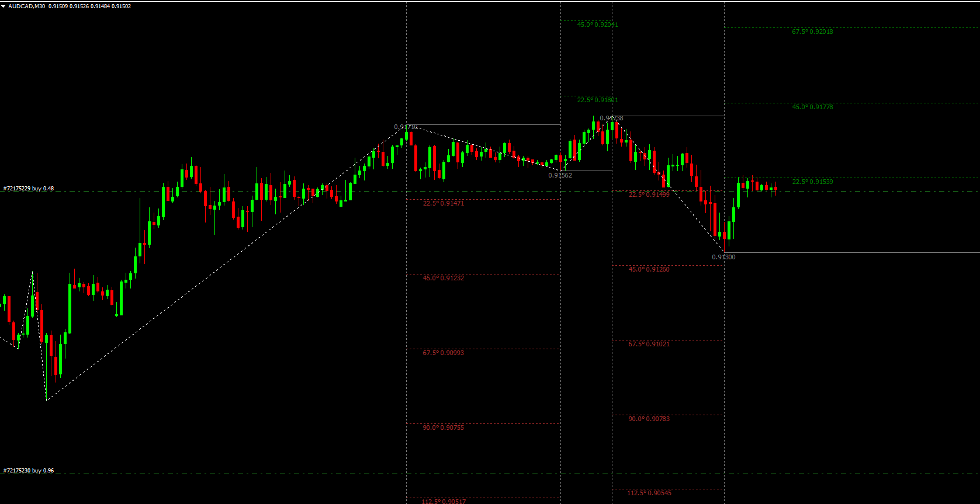
Task: Click the 0.91738 swing high price label
Action: (611, 119)
